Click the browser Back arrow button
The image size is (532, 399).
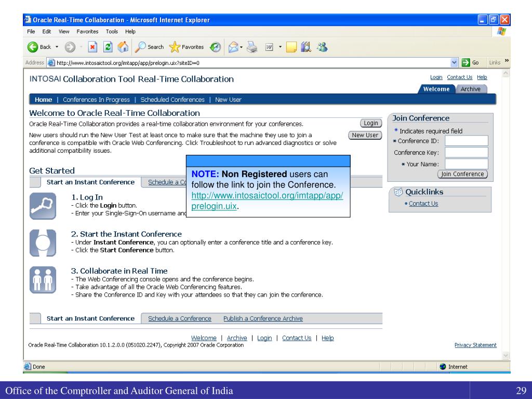point(33,47)
